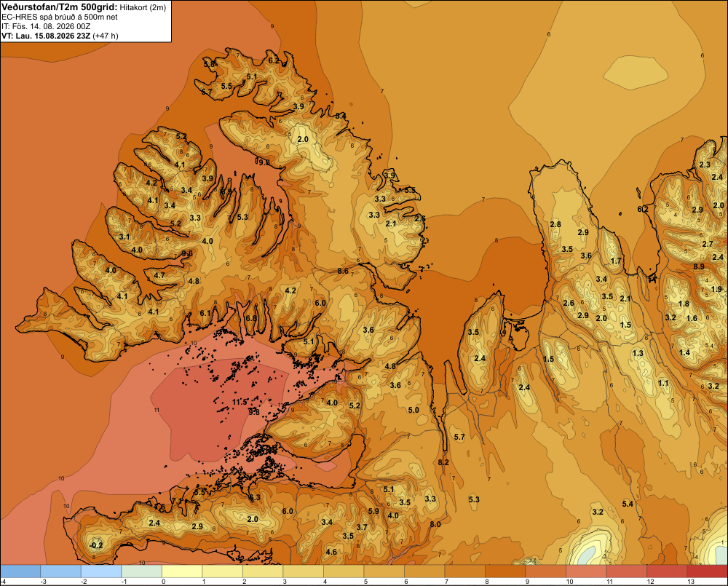The height and width of the screenshot is (586, 728).
Task: Click the 1.3 temperature value
Action: point(638,353)
